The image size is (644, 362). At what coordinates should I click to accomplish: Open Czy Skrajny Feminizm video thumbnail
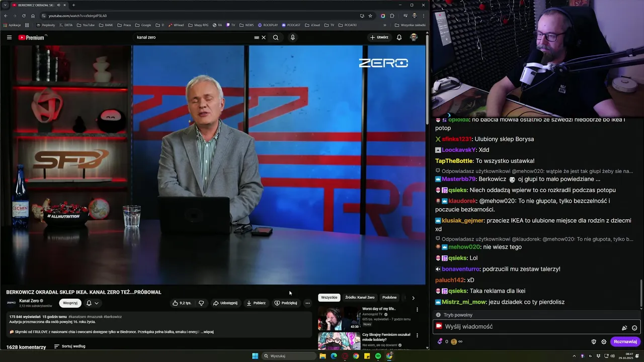(339, 341)
